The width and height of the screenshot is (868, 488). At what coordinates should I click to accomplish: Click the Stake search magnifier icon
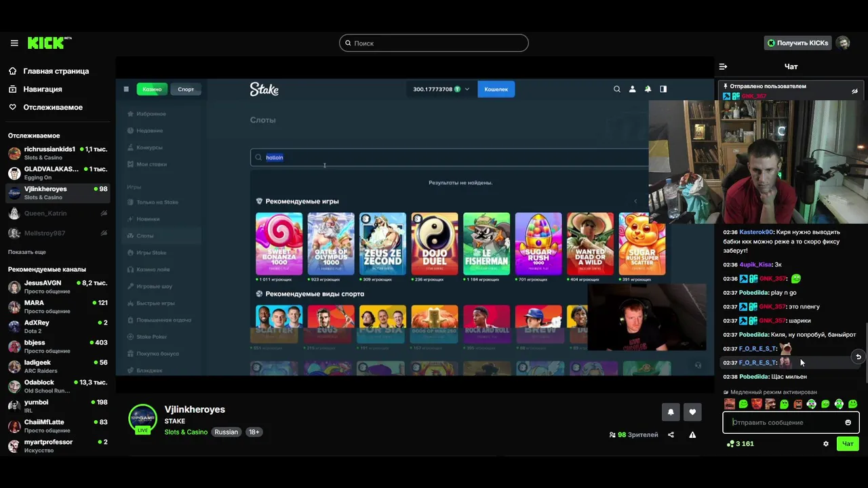616,89
